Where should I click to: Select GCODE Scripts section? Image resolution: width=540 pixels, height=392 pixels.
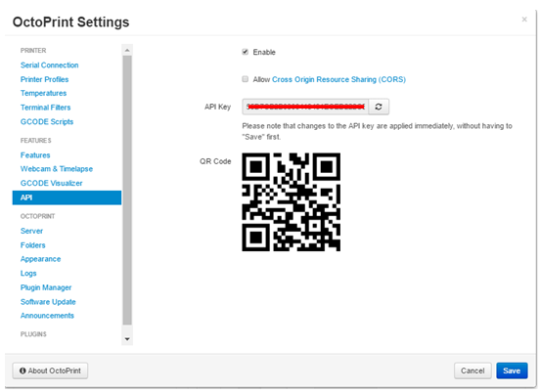point(47,122)
